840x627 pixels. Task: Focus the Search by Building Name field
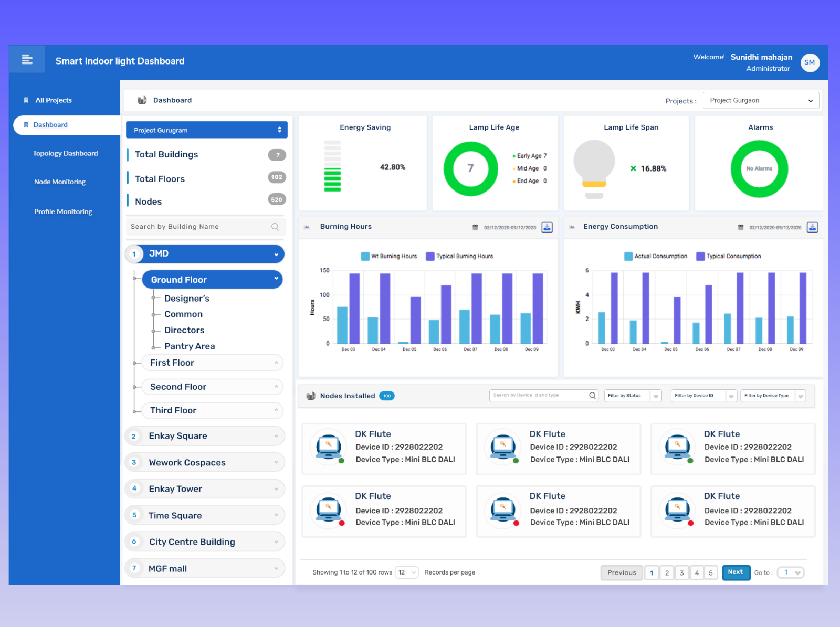[206, 227]
